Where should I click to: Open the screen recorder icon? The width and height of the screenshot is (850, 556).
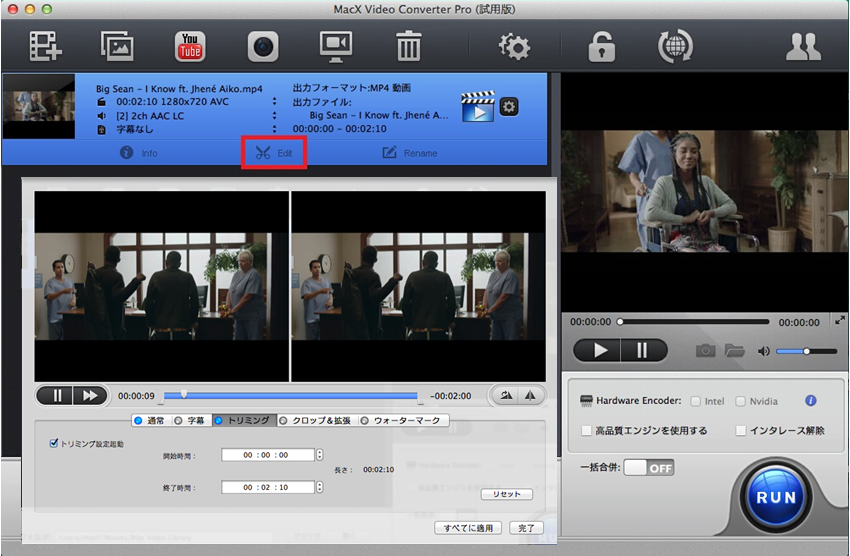point(336,46)
